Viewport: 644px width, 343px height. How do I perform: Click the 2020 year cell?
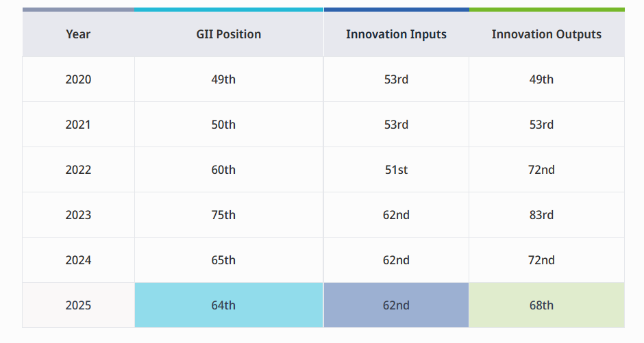tap(78, 79)
